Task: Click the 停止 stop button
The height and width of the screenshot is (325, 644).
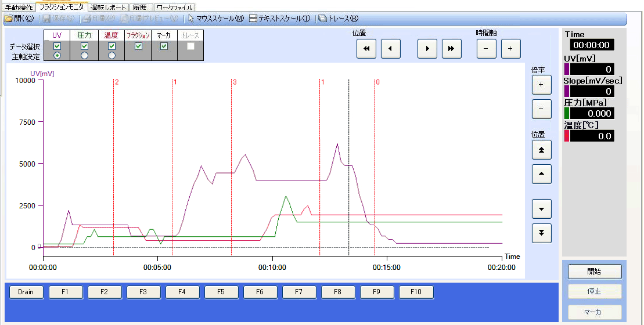Action: point(595,291)
